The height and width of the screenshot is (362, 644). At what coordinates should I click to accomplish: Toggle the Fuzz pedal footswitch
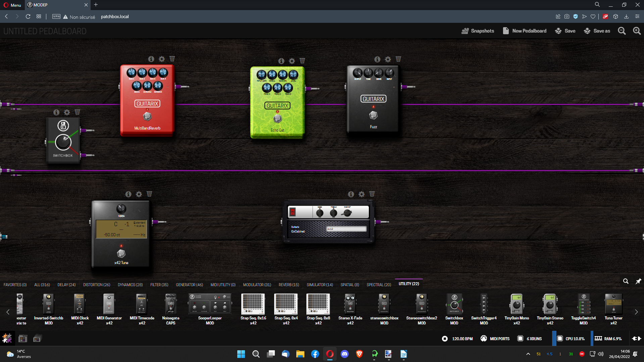point(373,115)
